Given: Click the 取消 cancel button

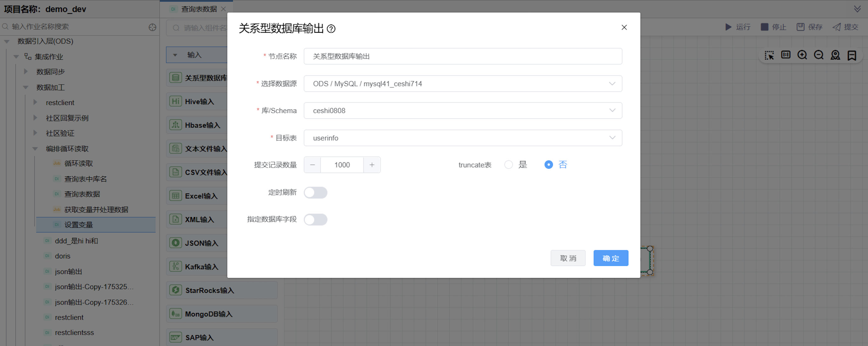Looking at the screenshot, I should tap(568, 258).
